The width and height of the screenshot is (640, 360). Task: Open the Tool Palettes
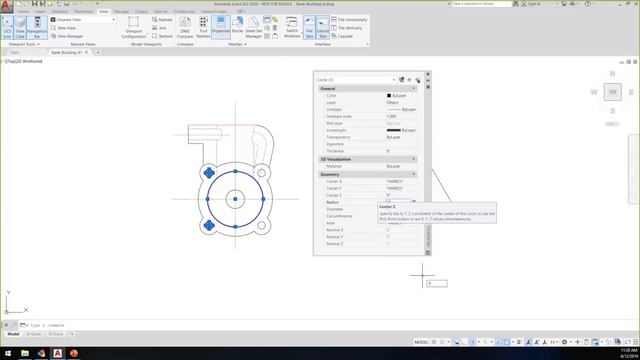click(x=203, y=28)
